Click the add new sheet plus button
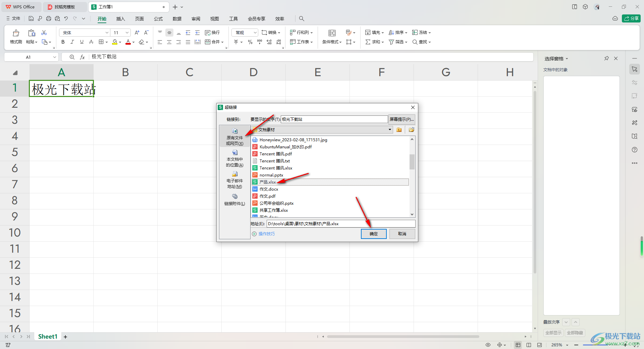 (65, 337)
